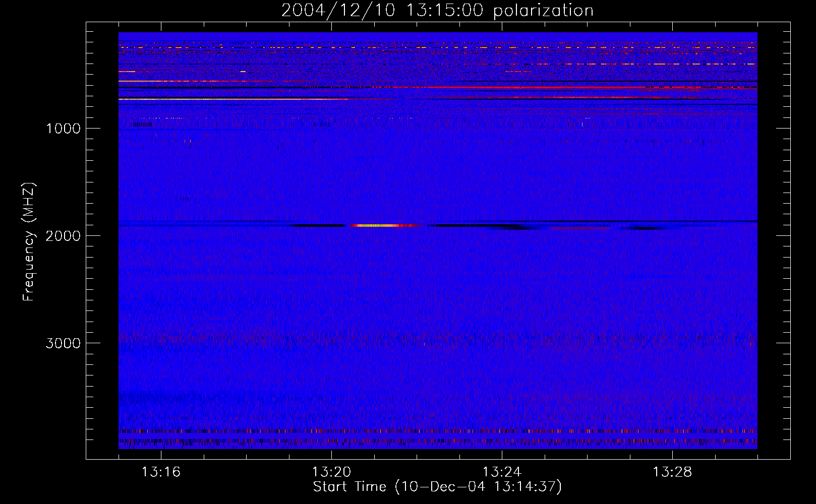The width and height of the screenshot is (816, 504).
Task: Click the "Start Time (10-Dec-04 13:14:37)" label
Action: pyautogui.click(x=437, y=487)
